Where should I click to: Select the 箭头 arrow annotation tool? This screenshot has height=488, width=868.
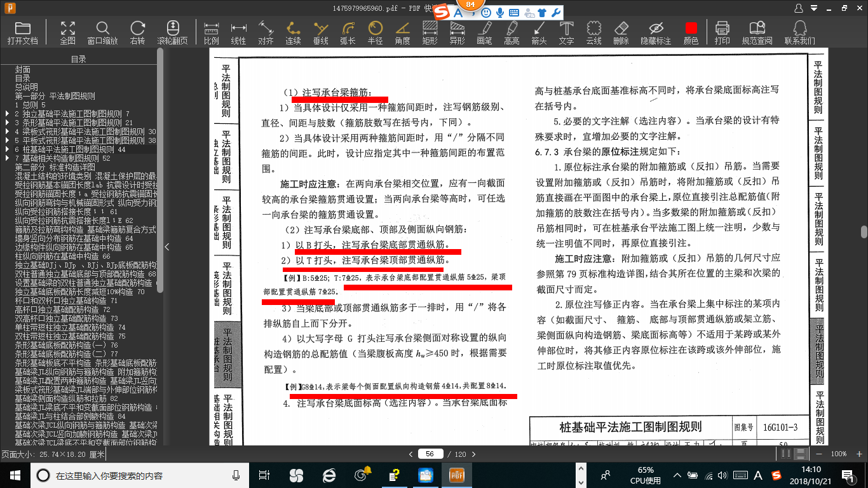[539, 33]
